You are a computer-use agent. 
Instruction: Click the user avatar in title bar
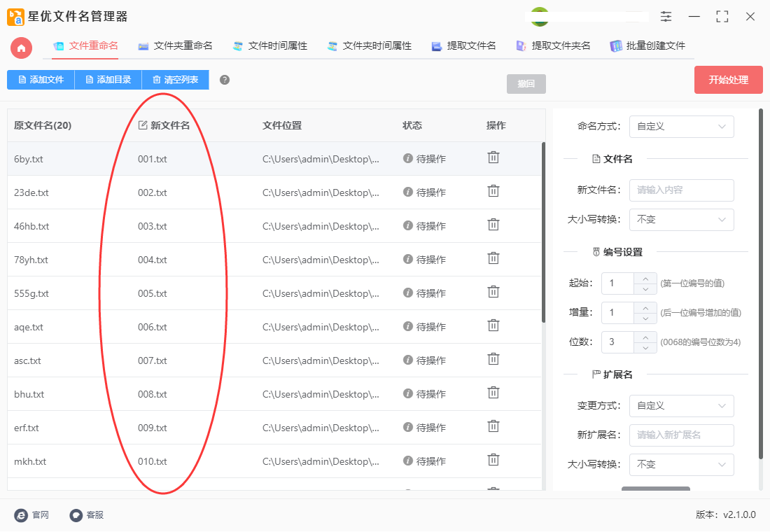coord(540,17)
